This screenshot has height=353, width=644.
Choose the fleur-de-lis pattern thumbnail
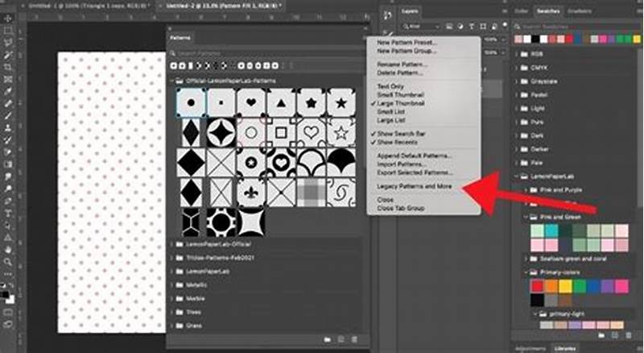coord(251,193)
